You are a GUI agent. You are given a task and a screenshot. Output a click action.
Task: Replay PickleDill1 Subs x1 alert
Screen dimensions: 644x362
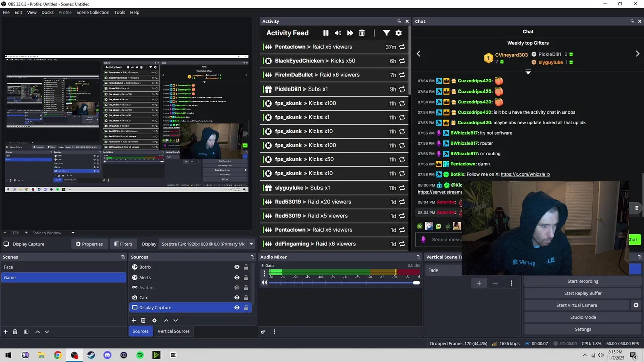tap(402, 89)
